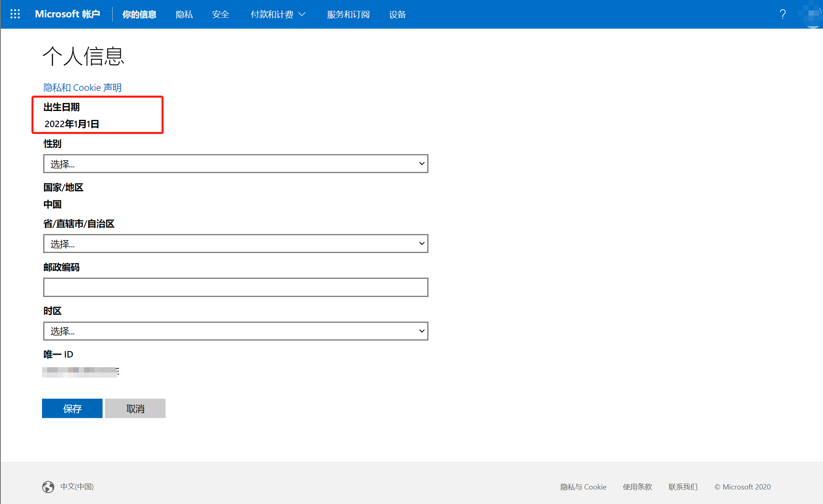Switch to the 安全 nav item
Screen dimensions: 823x504
(x=220, y=15)
